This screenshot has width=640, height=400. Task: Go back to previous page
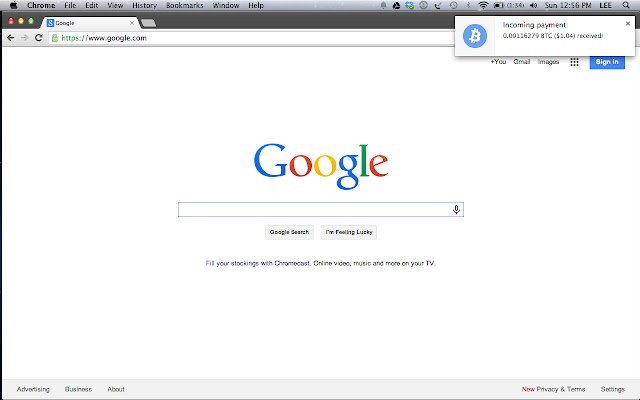11,38
